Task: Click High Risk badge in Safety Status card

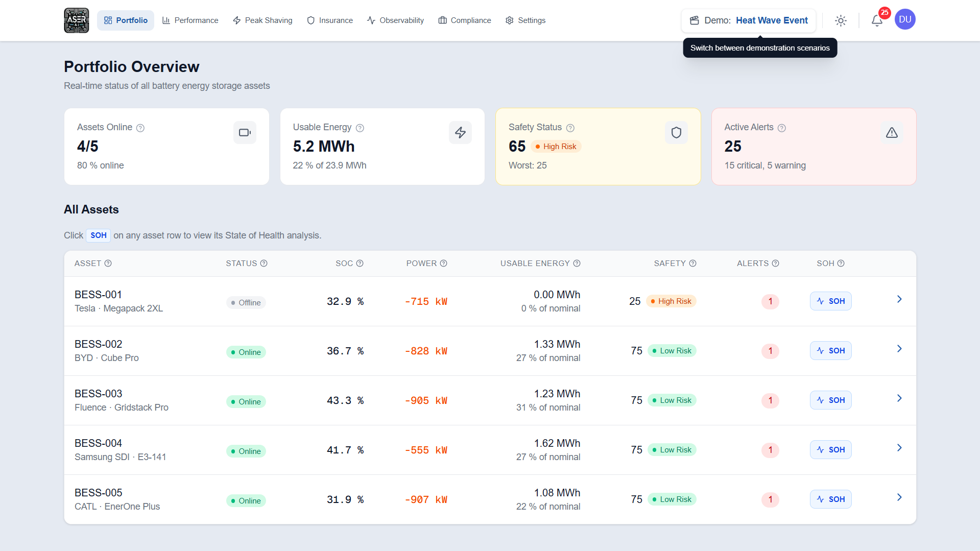Action: pyautogui.click(x=556, y=147)
